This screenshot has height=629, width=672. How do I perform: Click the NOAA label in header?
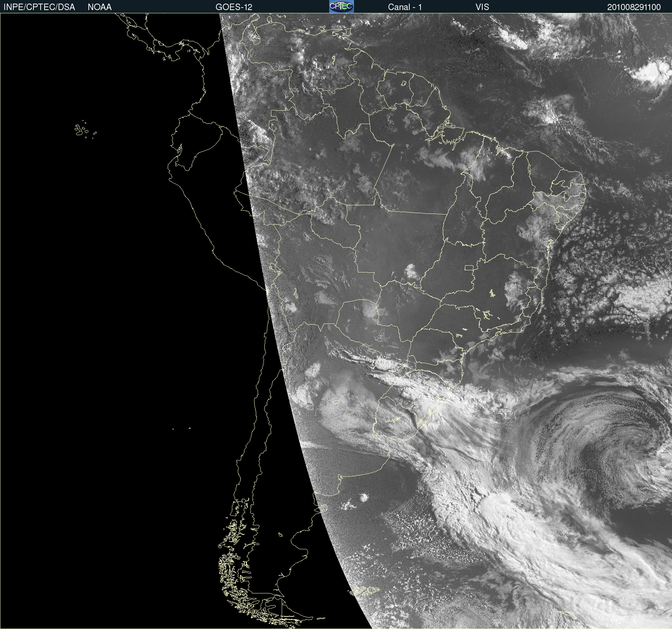pyautogui.click(x=100, y=7)
